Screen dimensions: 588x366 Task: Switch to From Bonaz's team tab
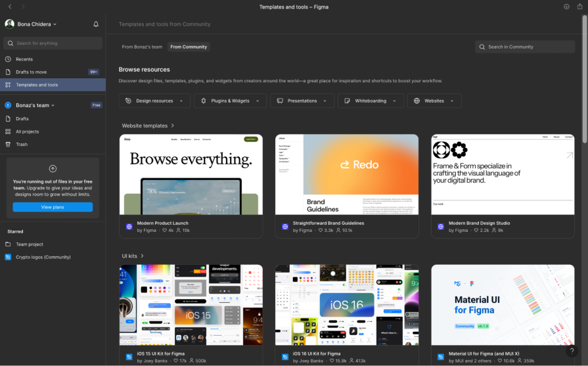pos(142,47)
